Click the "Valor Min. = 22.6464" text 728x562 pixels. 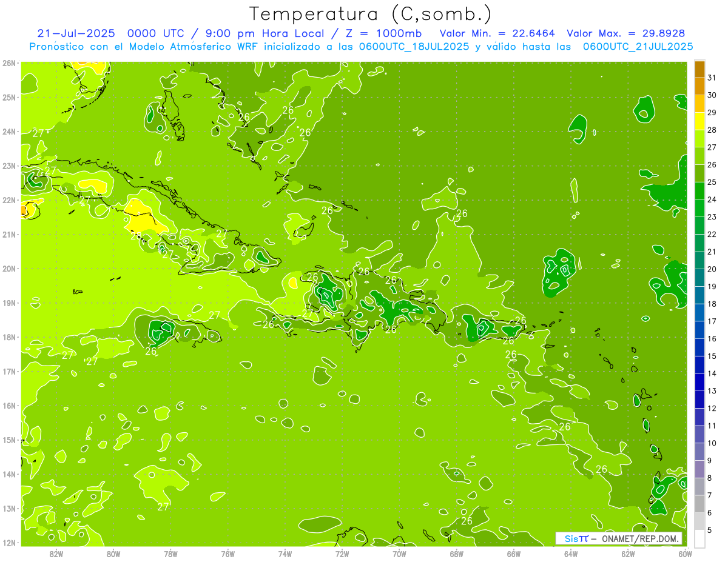(497, 33)
